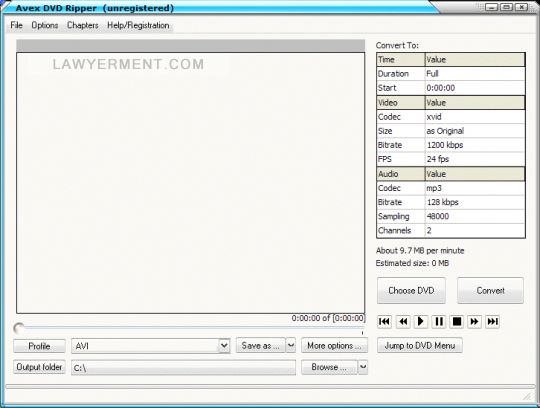Click the window resize grip corner

click(527, 396)
